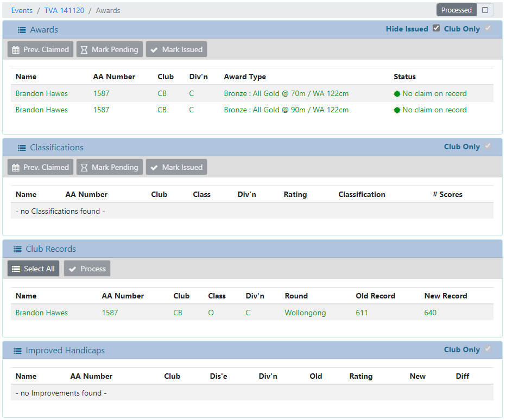This screenshot has width=506, height=420.
Task: Click CB club cell in Club Records row
Action: click(x=178, y=313)
